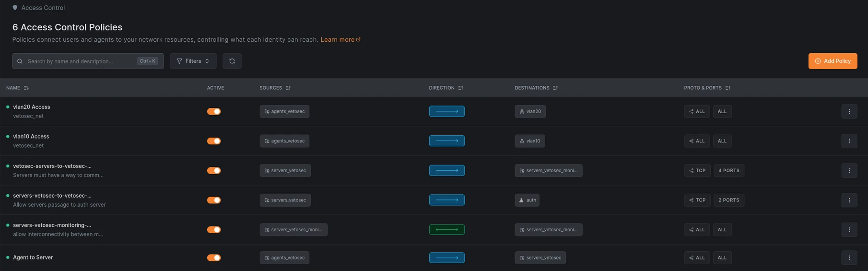The height and width of the screenshot is (271, 868).
Task: Toggle active switch for vlan20 Access
Action: click(x=214, y=111)
